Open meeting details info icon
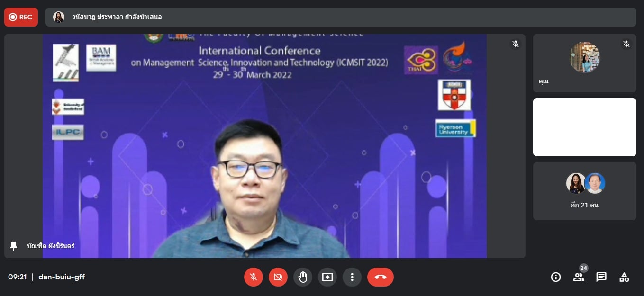644x296 pixels. tap(556, 277)
